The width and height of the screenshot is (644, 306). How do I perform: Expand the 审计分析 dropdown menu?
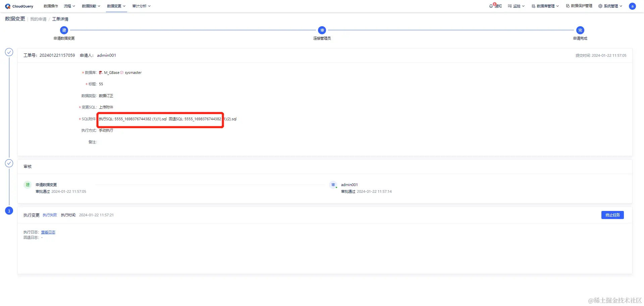[142, 6]
